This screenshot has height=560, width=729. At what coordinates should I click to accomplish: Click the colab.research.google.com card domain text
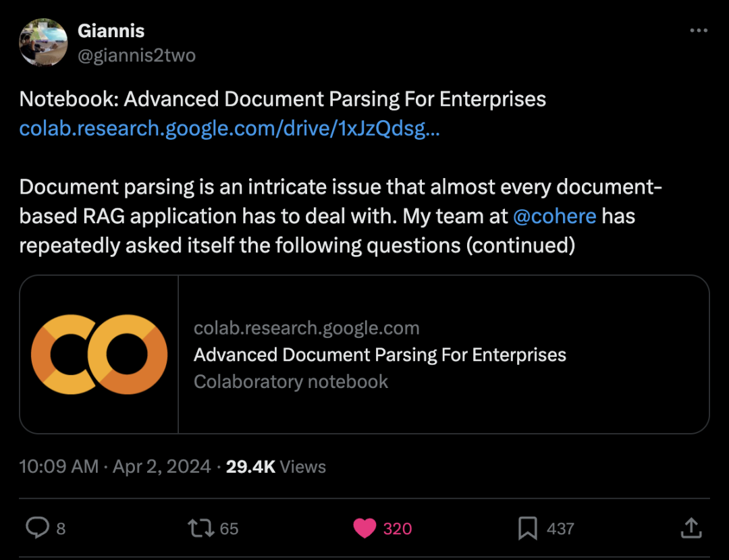coord(306,328)
